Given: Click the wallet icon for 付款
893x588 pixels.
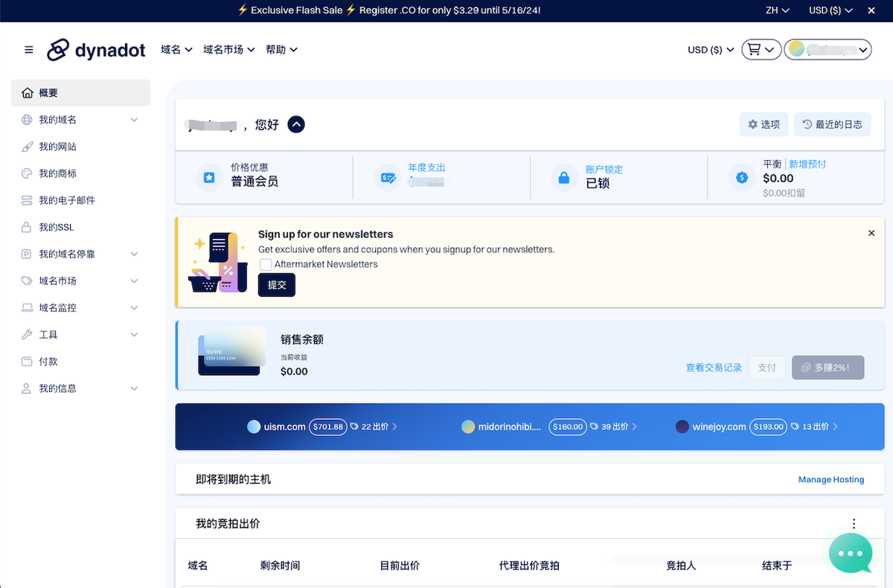Looking at the screenshot, I should point(28,361).
